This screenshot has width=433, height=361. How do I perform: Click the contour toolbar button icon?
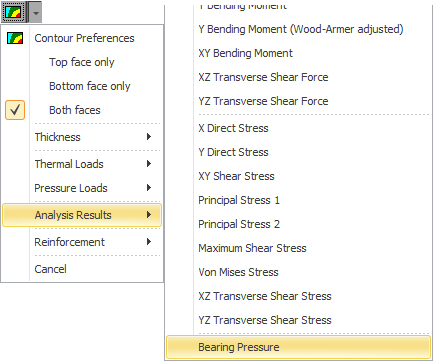[13, 12]
